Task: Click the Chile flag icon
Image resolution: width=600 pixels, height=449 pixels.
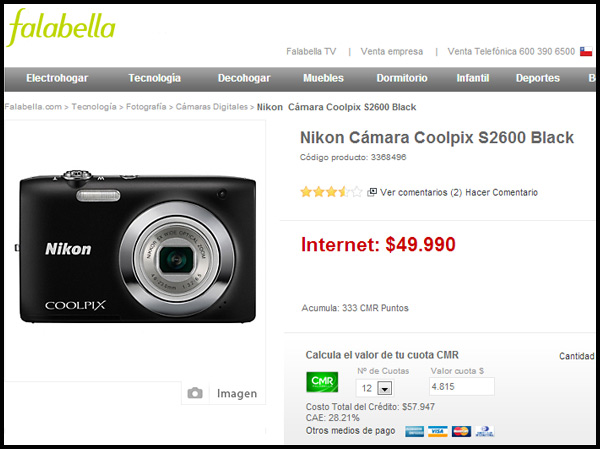Action: [585, 52]
